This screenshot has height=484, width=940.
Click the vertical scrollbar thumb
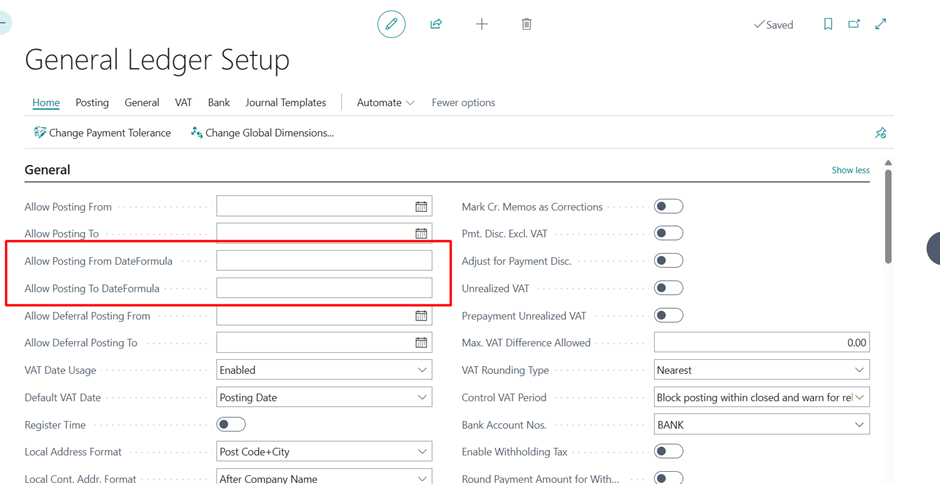tap(888, 217)
